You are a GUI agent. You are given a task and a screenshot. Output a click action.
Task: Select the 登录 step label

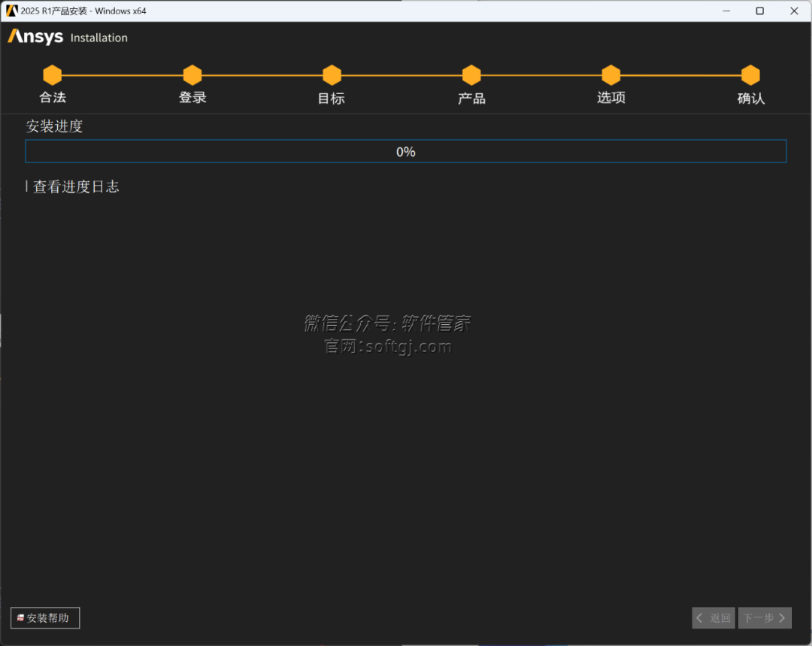click(192, 98)
